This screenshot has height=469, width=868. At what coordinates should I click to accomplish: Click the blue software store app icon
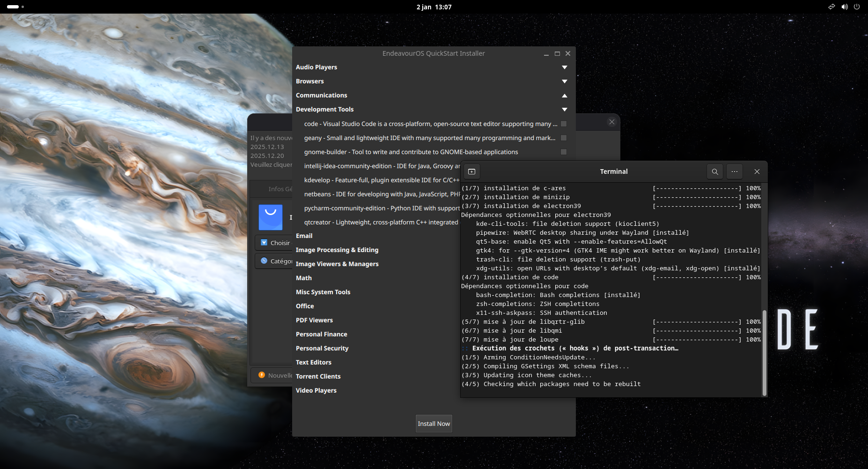pyautogui.click(x=271, y=217)
